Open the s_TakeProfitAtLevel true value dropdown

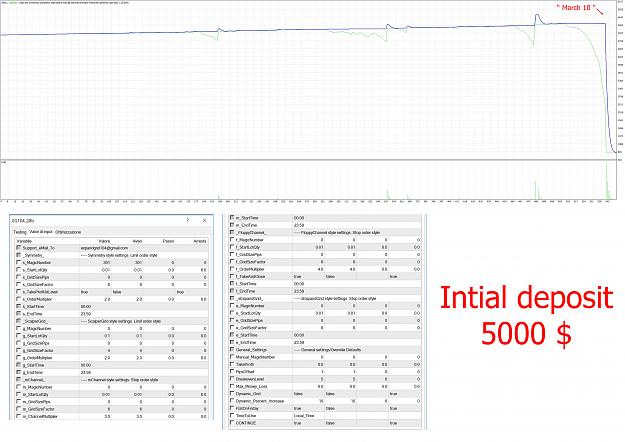[85, 292]
